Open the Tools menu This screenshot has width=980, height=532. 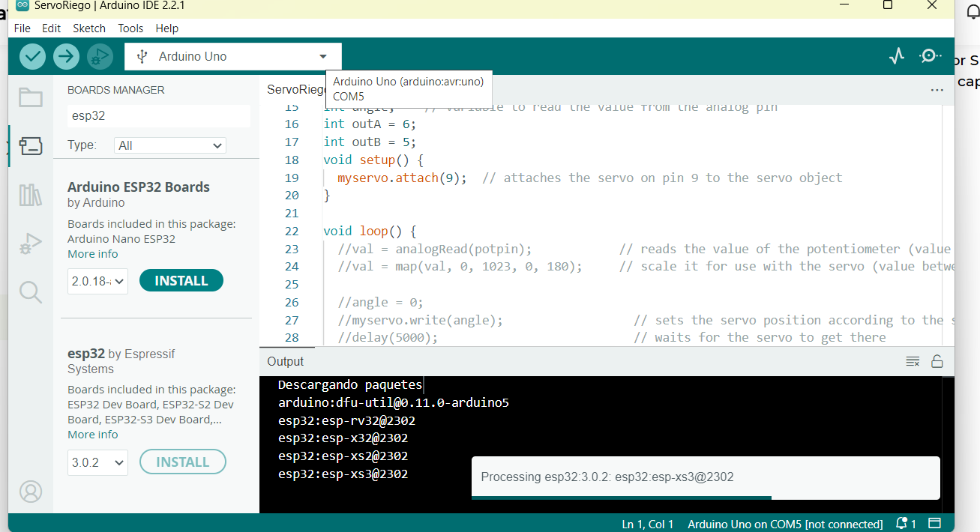pos(130,28)
